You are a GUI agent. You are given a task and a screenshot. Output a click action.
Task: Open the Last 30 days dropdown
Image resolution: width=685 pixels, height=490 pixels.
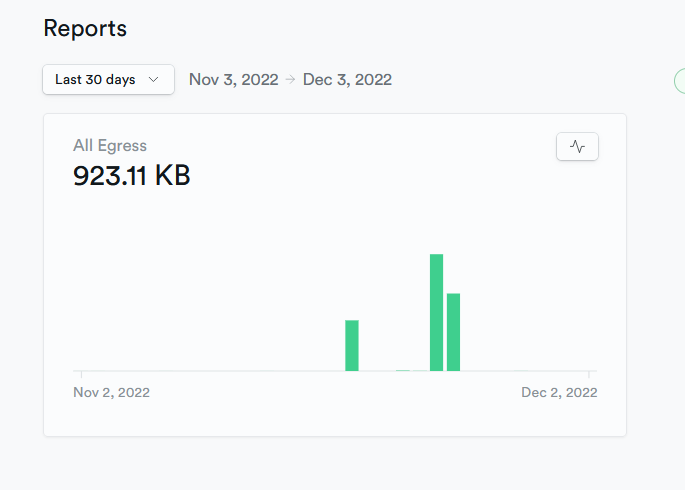[108, 80]
